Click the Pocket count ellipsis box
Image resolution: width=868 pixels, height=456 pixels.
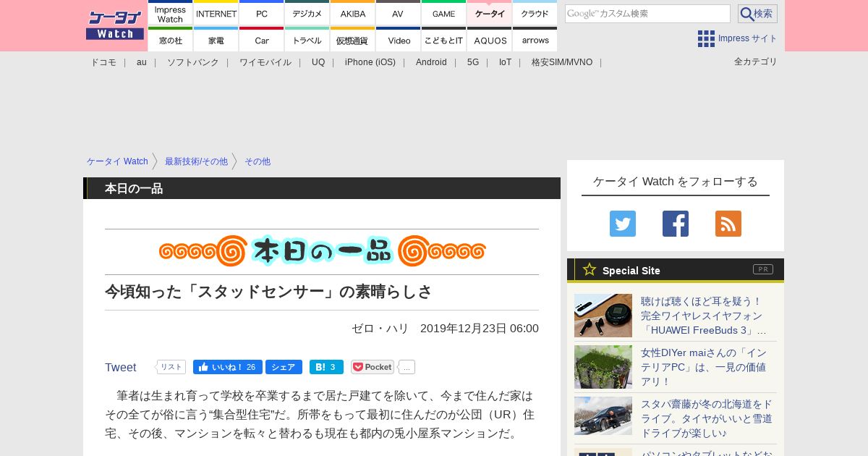pyautogui.click(x=407, y=367)
